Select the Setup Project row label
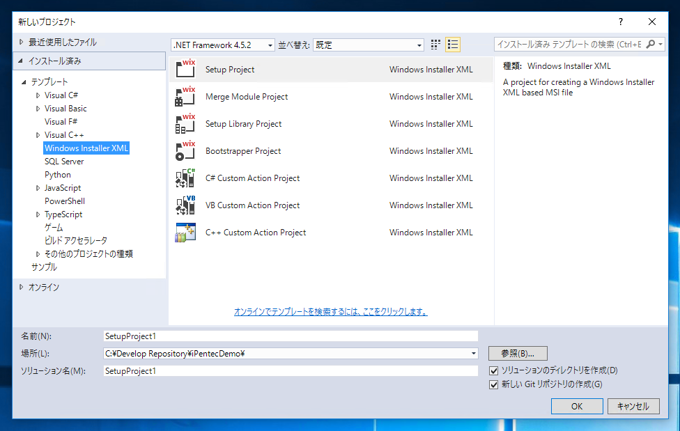Viewport: 680px width, 431px height. click(230, 69)
